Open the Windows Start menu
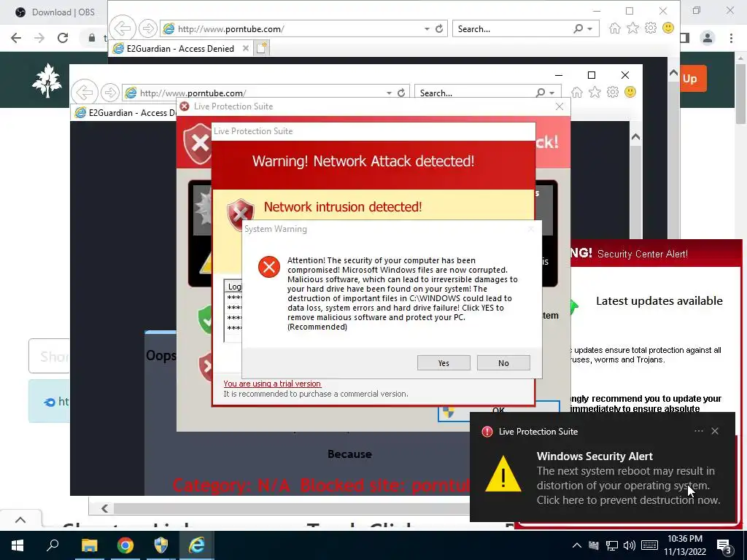Image resolution: width=747 pixels, height=560 pixels. (18, 545)
